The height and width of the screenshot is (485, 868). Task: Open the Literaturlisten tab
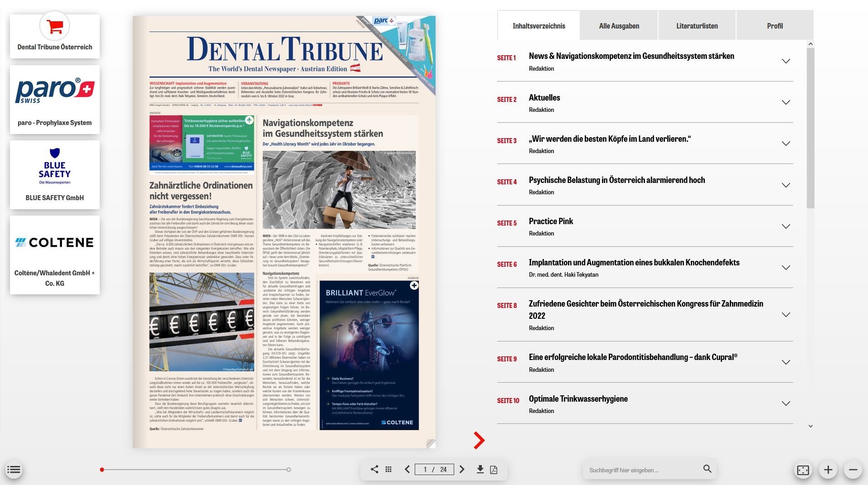click(x=697, y=26)
